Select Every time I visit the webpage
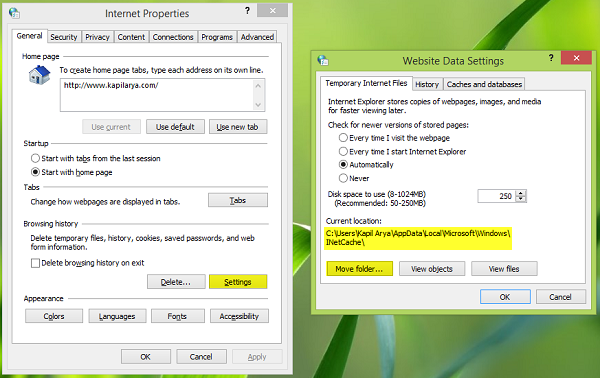The image size is (600, 378). [x=343, y=138]
